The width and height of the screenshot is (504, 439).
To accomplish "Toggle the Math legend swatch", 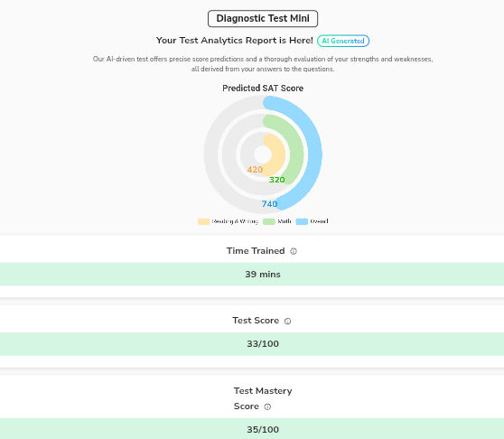I will [269, 221].
